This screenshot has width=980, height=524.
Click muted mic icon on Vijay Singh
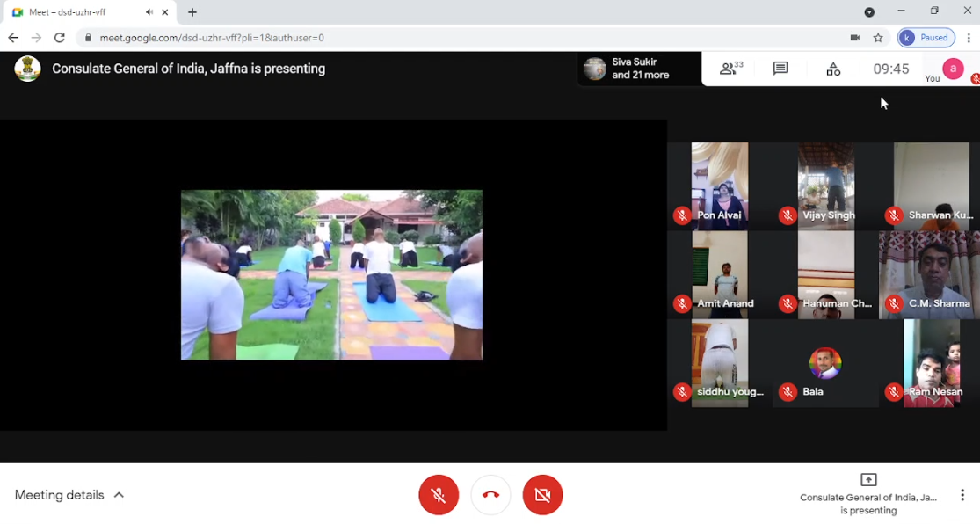[x=788, y=215]
